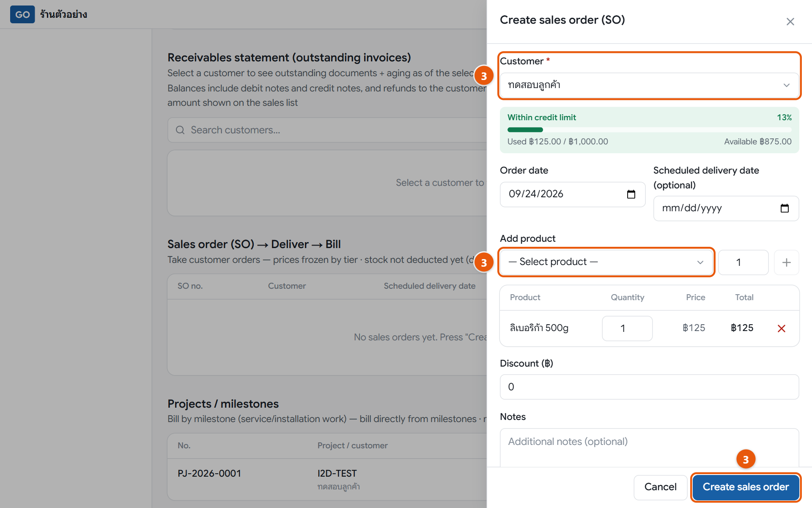Click the Within credit limit label

(542, 118)
